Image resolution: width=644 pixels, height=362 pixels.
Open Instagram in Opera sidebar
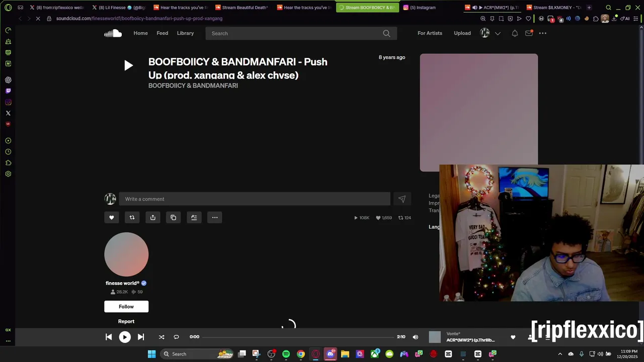pos(8,102)
